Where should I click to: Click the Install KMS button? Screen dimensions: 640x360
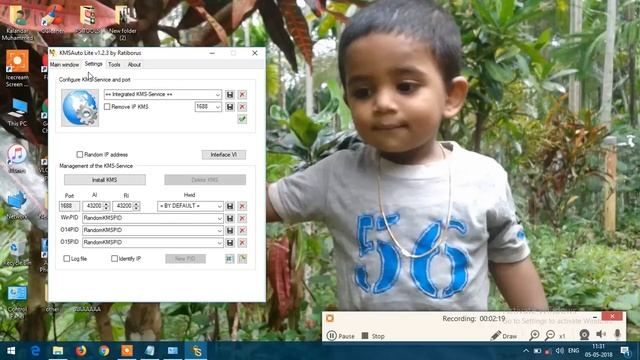(x=105, y=180)
